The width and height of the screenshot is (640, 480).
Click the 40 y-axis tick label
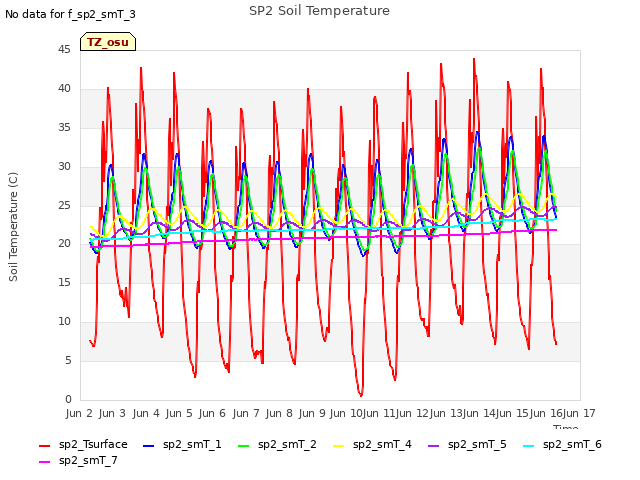(64, 89)
